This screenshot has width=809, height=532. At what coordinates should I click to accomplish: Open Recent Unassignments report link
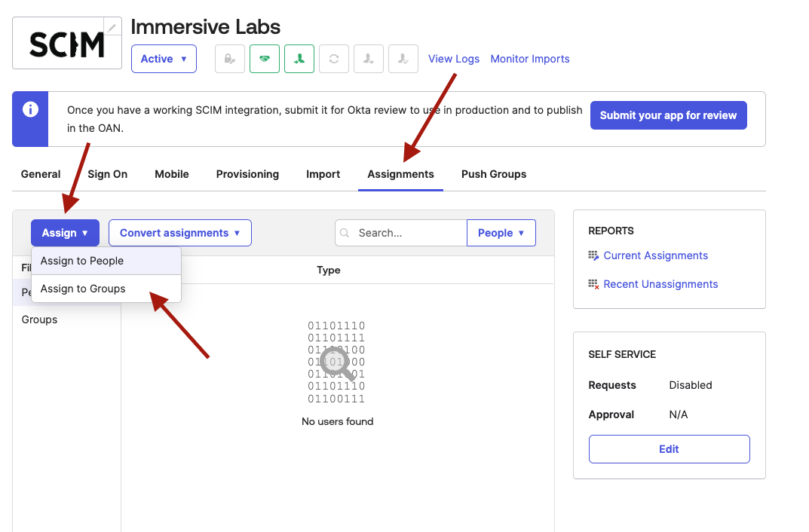660,285
